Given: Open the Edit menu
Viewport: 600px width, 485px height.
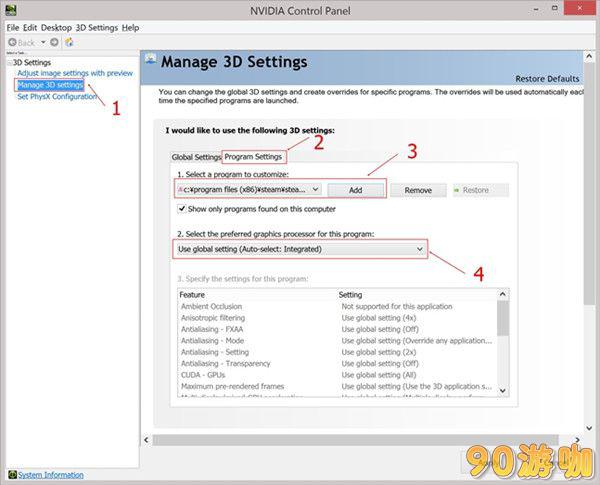Looking at the screenshot, I should [30, 28].
